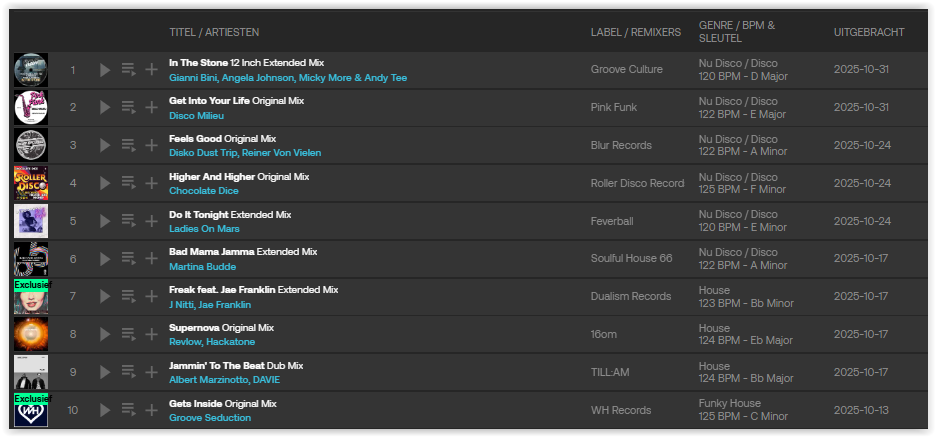Add Feels Good to a playlist

click(151, 145)
